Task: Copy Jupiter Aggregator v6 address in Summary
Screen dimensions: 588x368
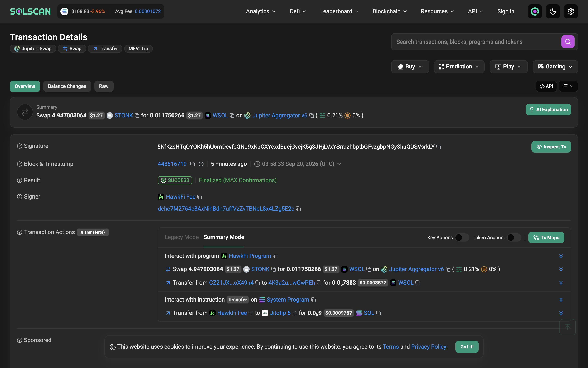Action: (312, 116)
